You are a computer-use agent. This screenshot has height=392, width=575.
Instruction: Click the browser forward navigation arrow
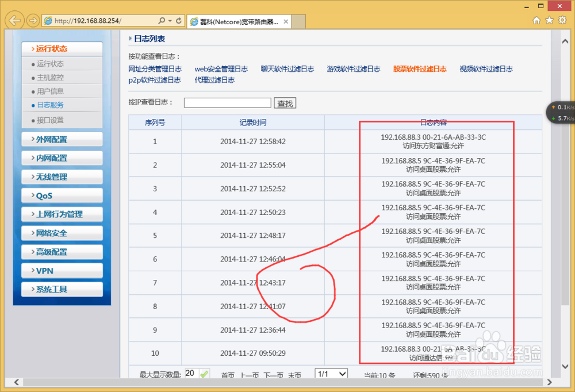click(x=33, y=20)
